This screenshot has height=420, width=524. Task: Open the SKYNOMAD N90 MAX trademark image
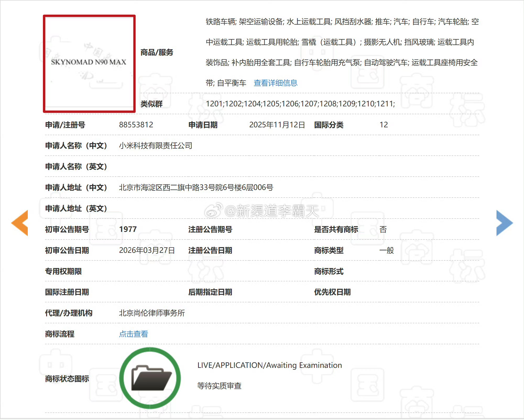(89, 64)
